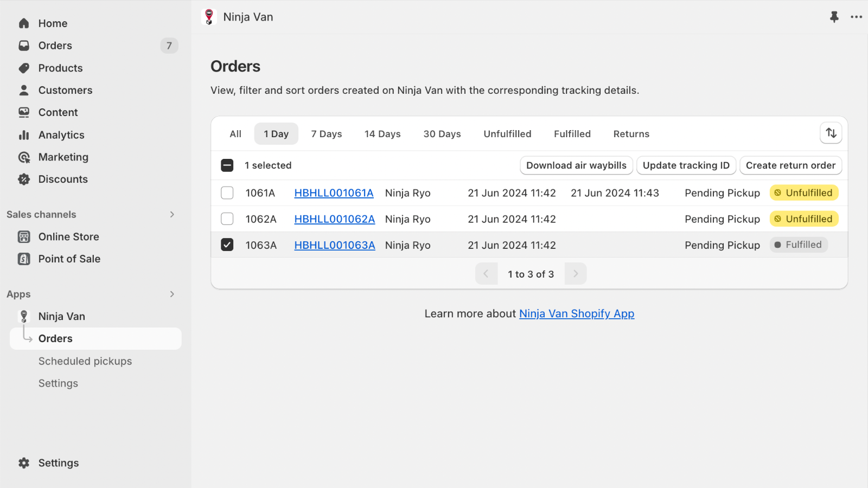868x488 pixels.
Task: Open tracking link HBHLL001062A
Action: click(335, 219)
